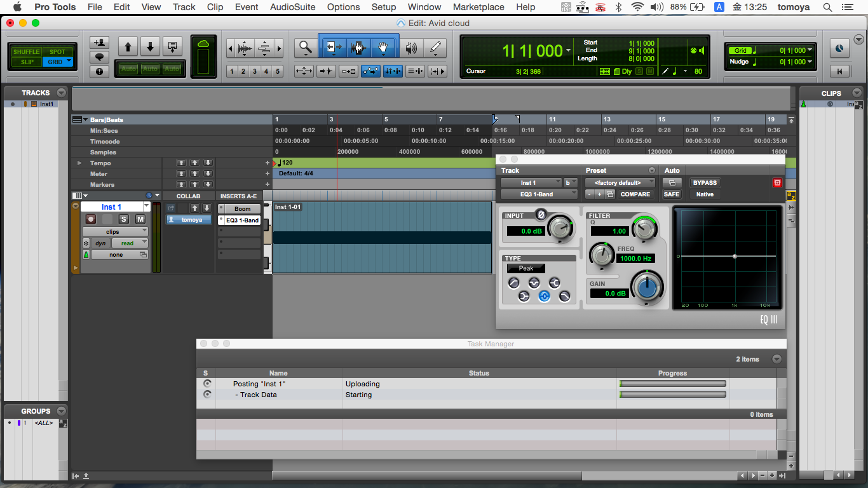868x488 pixels.
Task: Toggle automation SAFE on the plug-in
Action: 672,194
